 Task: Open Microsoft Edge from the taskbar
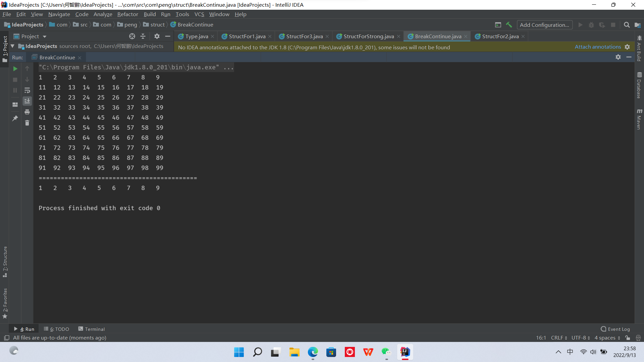click(313, 352)
